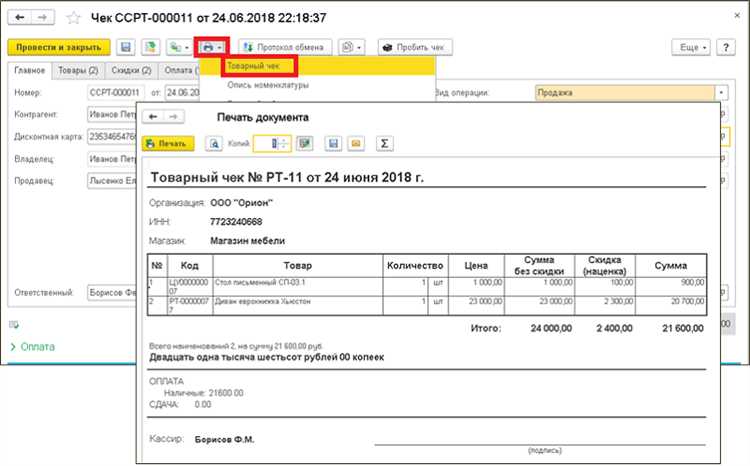Click the 'Диван еврокнижка Хьюстон' cell
The height and width of the screenshot is (466, 750).
coord(298,305)
